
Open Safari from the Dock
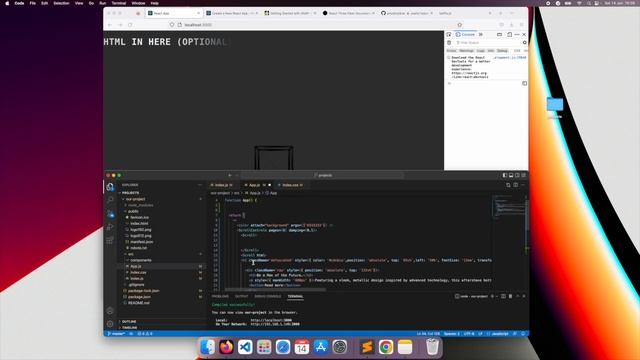pos(283,347)
